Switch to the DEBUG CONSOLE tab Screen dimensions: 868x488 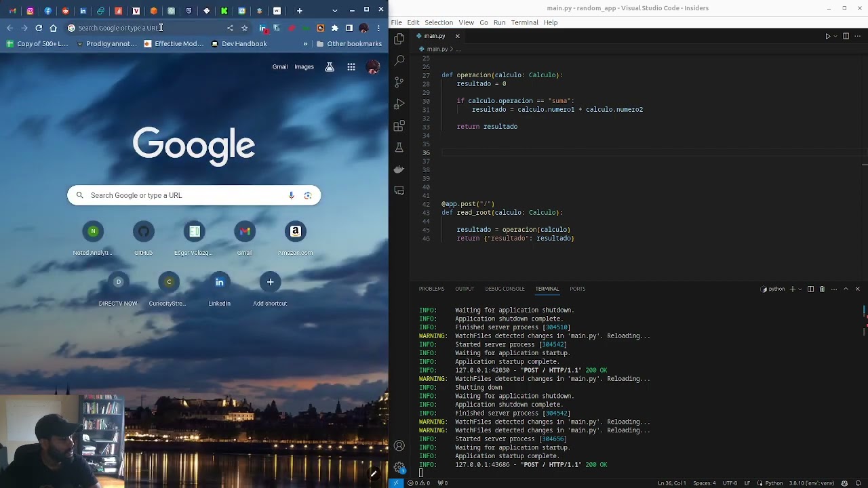tap(505, 289)
